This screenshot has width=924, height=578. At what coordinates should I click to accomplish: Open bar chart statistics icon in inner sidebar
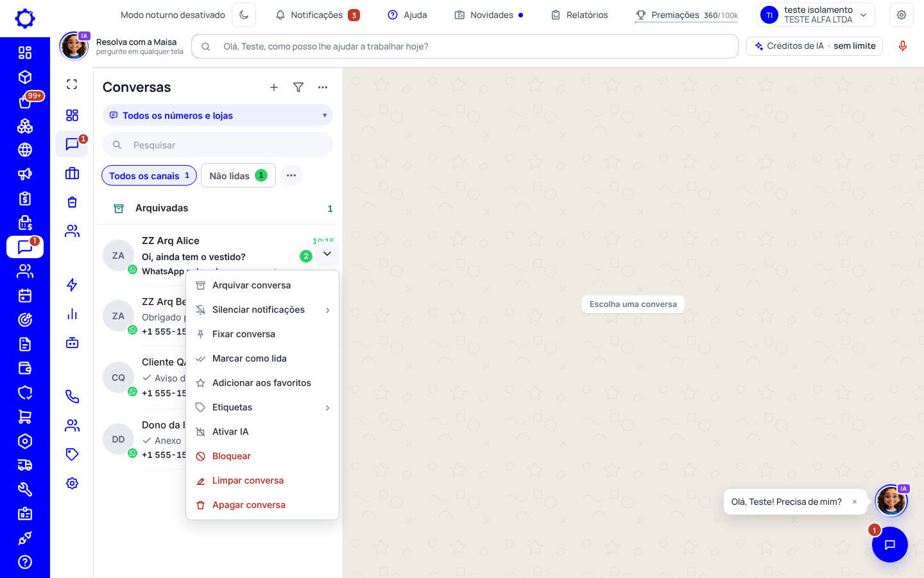click(x=72, y=314)
